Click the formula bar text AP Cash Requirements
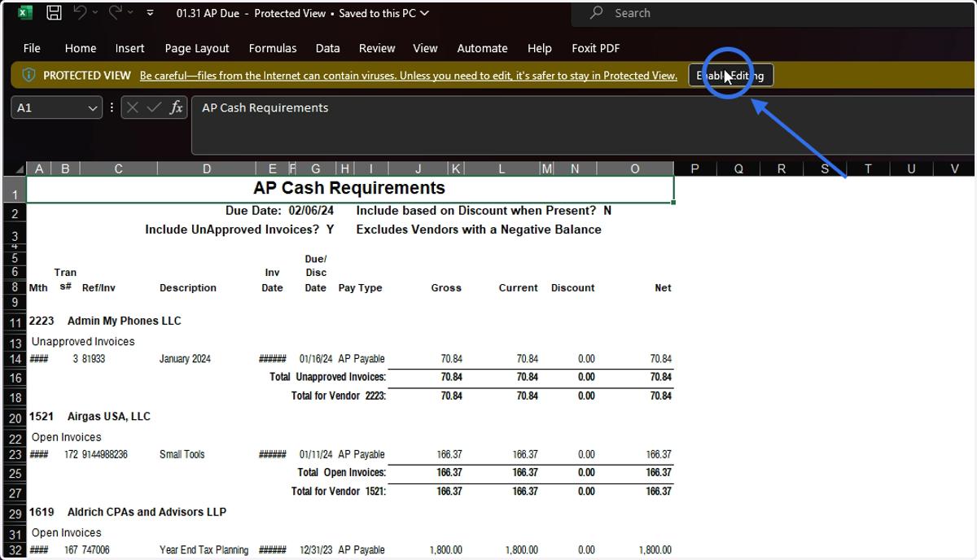Image resolution: width=977 pixels, height=560 pixels. click(x=265, y=107)
